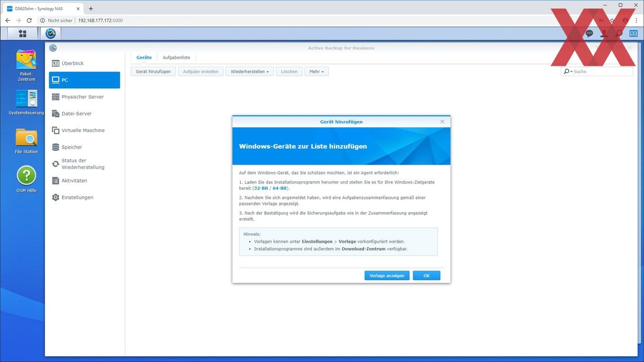Open Chrome three-dot menu
This screenshot has width=644, height=362.
[x=636, y=20]
